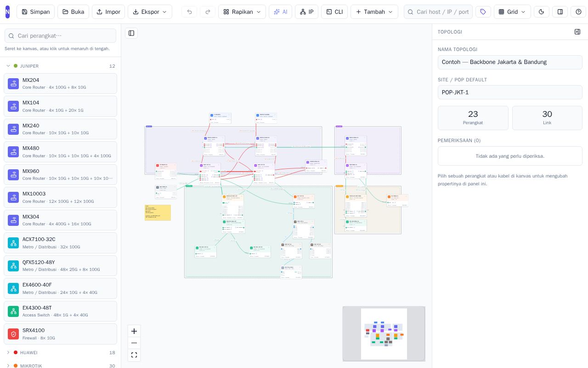Open the Grid view dropdown
Viewport: 588px width, 368px height.
click(512, 12)
